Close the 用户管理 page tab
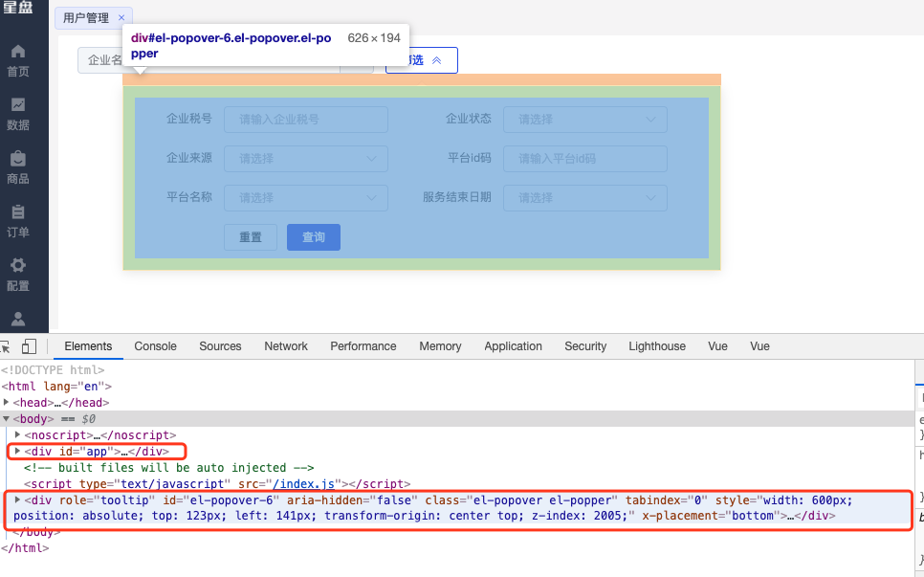The width and height of the screenshot is (924, 577). (120, 16)
